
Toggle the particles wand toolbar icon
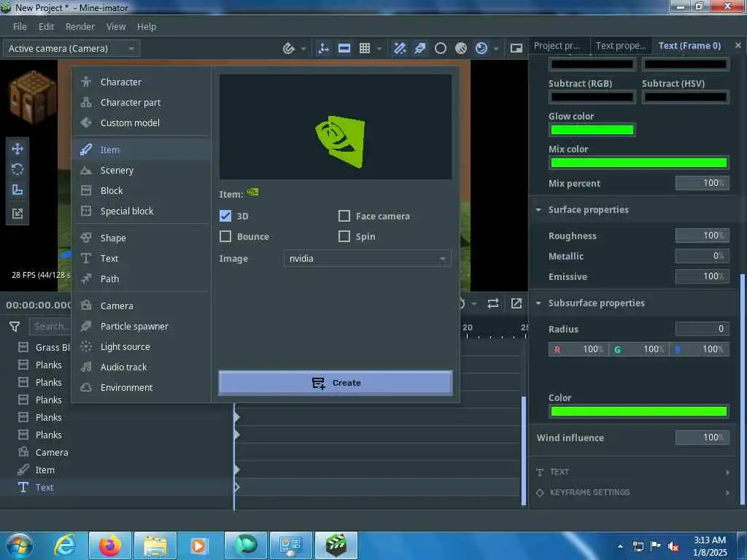(x=400, y=48)
